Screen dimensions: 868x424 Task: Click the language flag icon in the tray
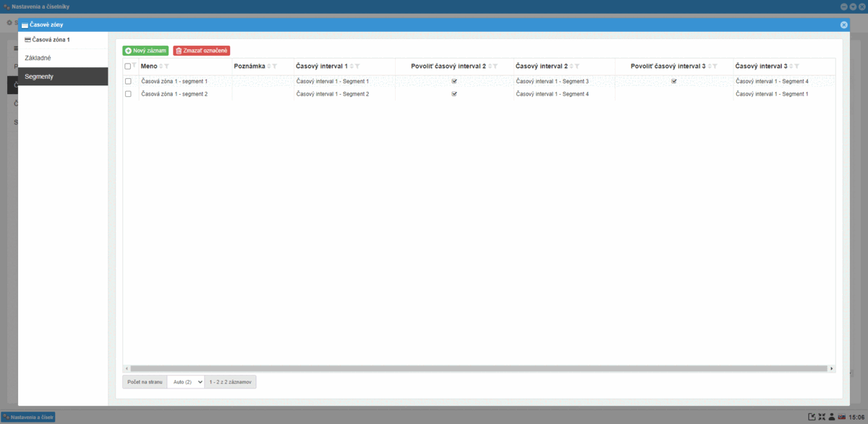[842, 417]
